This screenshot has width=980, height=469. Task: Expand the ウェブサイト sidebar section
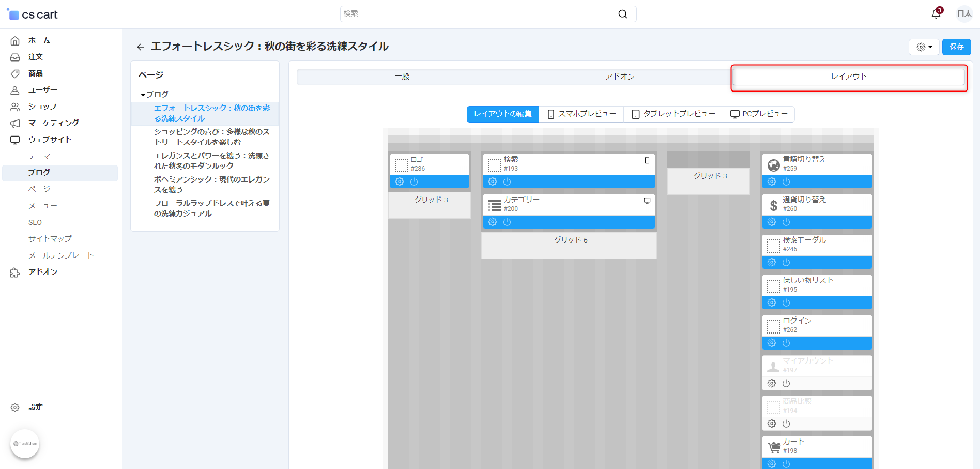(x=50, y=140)
